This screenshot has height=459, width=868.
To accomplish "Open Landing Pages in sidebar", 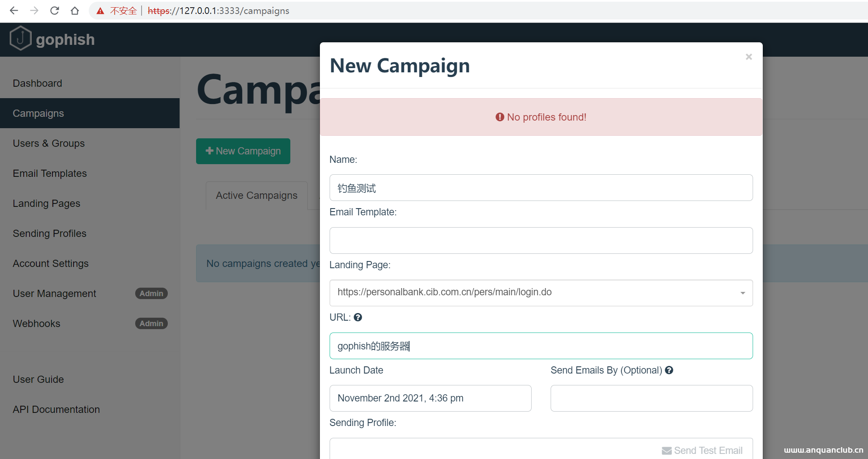I will pyautogui.click(x=46, y=203).
